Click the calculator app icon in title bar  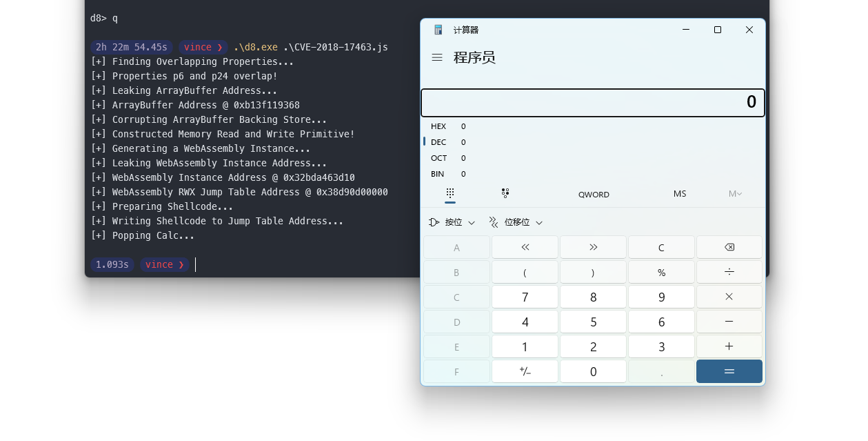(x=438, y=30)
